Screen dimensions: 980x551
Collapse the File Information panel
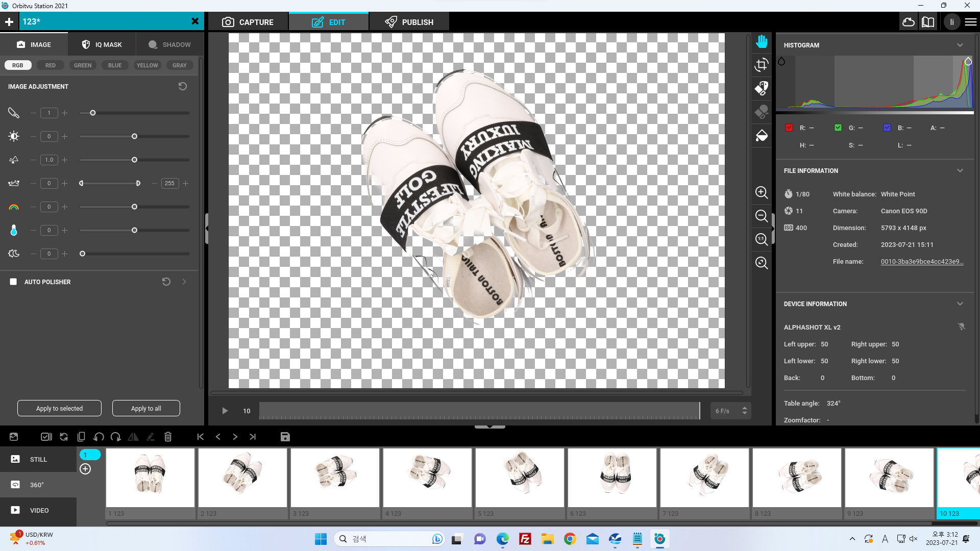point(960,170)
